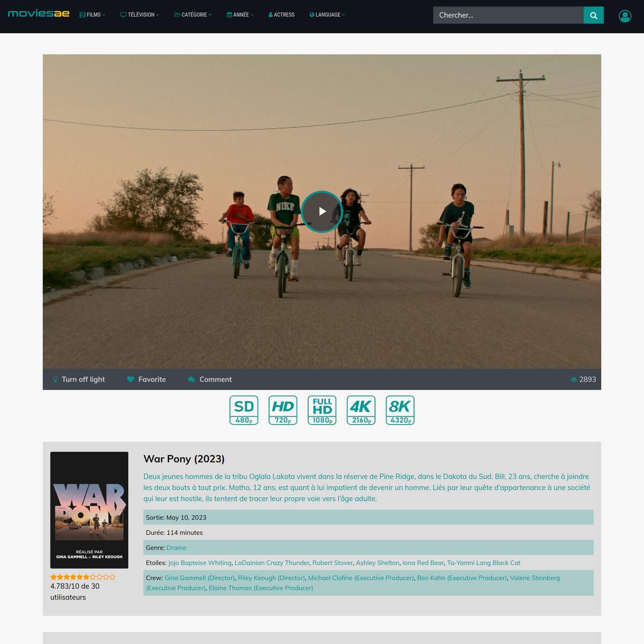This screenshot has width=644, height=644.
Task: Open LaDainian Crazy Thunder actor link
Action: coord(272,563)
